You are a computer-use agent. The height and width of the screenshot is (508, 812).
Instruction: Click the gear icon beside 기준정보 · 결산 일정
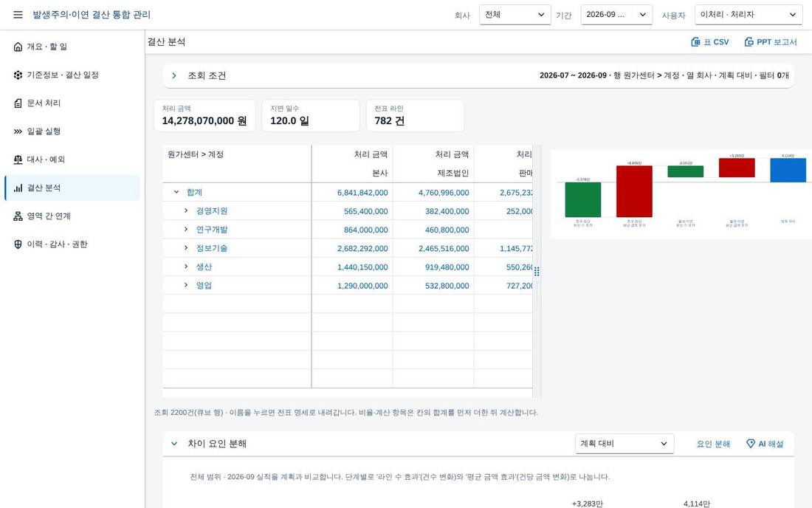click(18, 75)
